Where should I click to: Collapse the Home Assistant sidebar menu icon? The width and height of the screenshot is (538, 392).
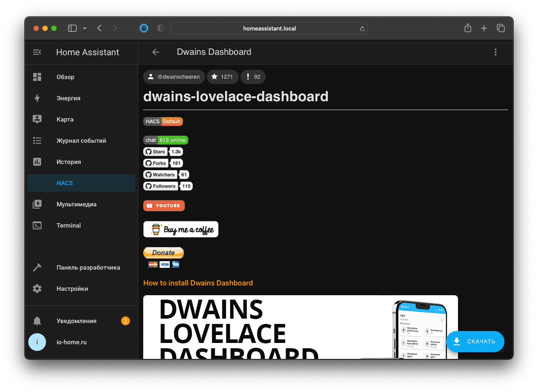coord(37,52)
